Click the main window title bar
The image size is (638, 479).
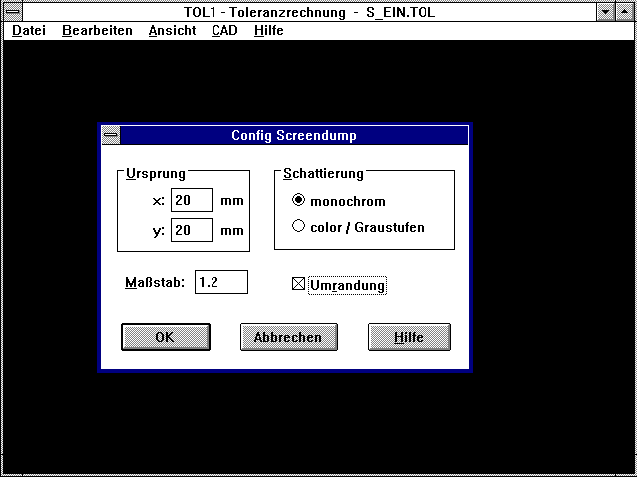point(300,11)
